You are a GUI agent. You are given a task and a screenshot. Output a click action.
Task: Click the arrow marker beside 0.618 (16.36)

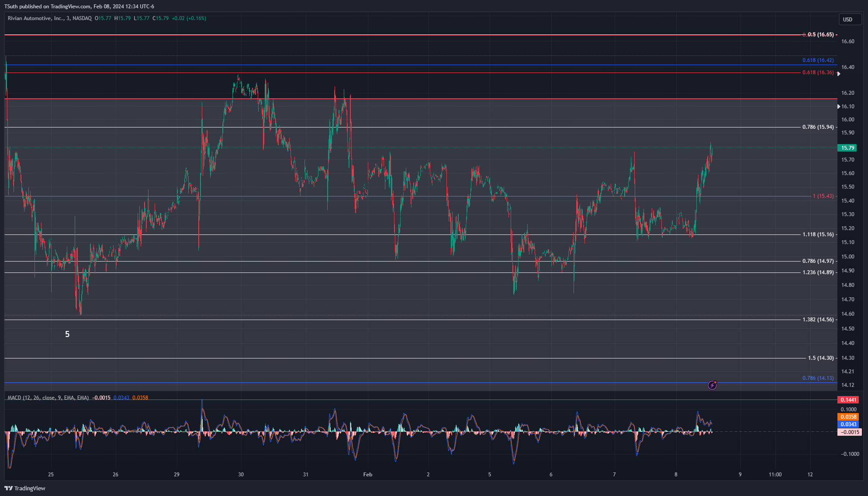tap(838, 74)
